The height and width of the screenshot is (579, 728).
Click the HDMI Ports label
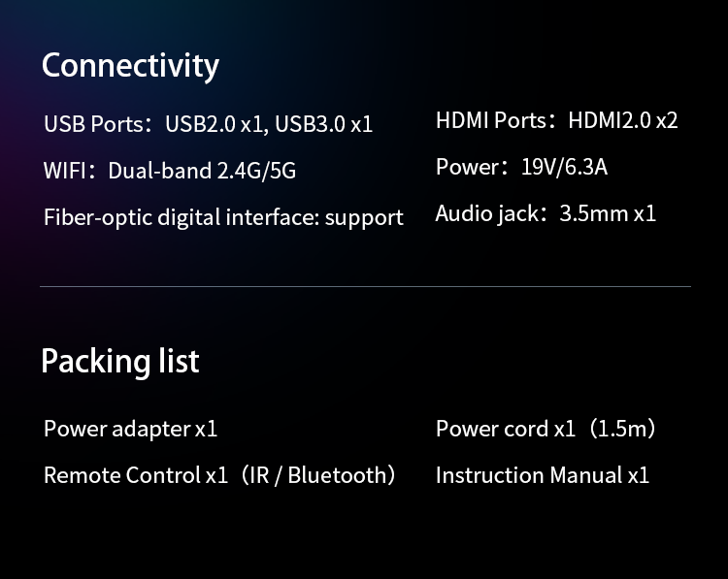click(491, 121)
